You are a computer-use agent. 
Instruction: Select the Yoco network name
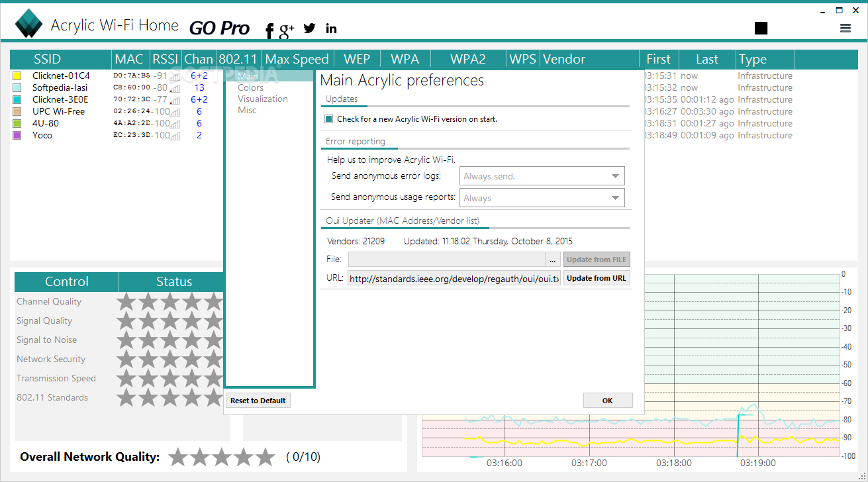point(42,136)
